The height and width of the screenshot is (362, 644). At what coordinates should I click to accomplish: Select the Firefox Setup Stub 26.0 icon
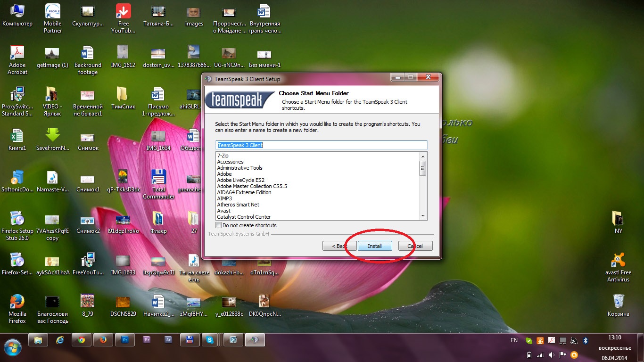pyautogui.click(x=17, y=225)
